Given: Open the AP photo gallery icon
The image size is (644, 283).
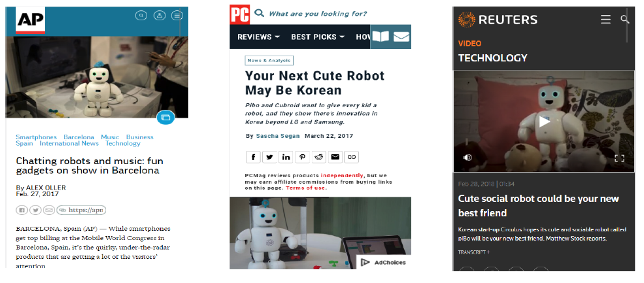Looking at the screenshot, I should coord(165,118).
